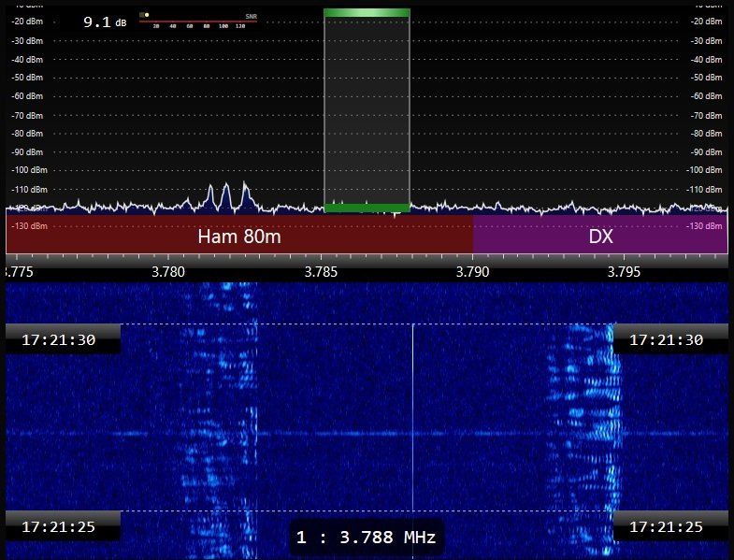Image resolution: width=734 pixels, height=560 pixels.
Task: Click the Ham 80m band label
Action: click(239, 236)
